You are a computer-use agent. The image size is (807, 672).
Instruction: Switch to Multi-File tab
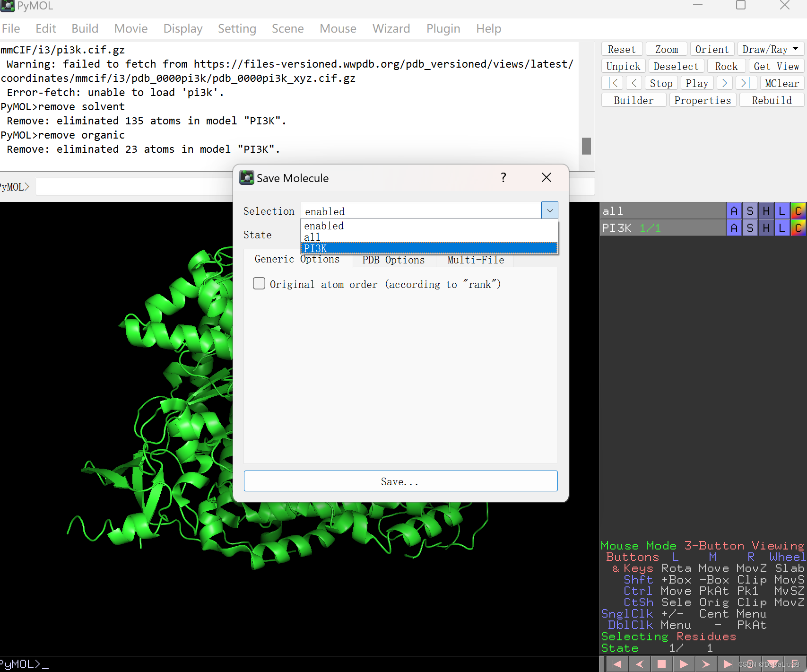pyautogui.click(x=475, y=260)
